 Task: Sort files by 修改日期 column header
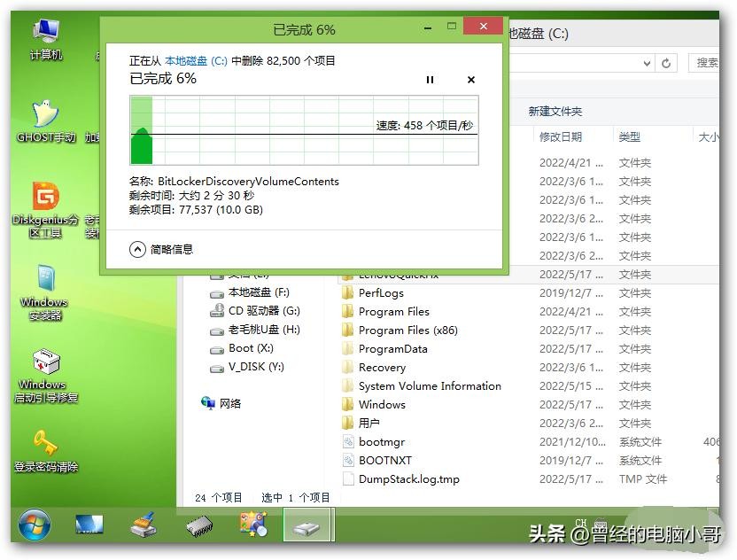tap(561, 137)
